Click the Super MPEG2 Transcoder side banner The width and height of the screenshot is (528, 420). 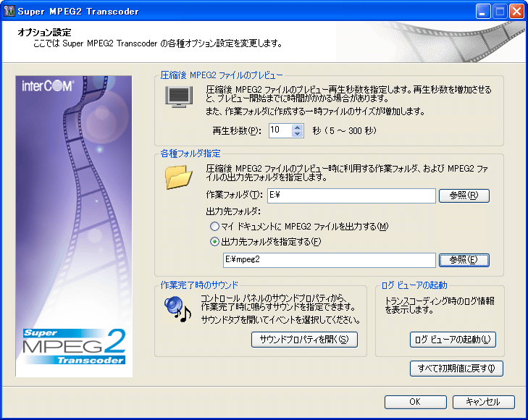click(74, 226)
